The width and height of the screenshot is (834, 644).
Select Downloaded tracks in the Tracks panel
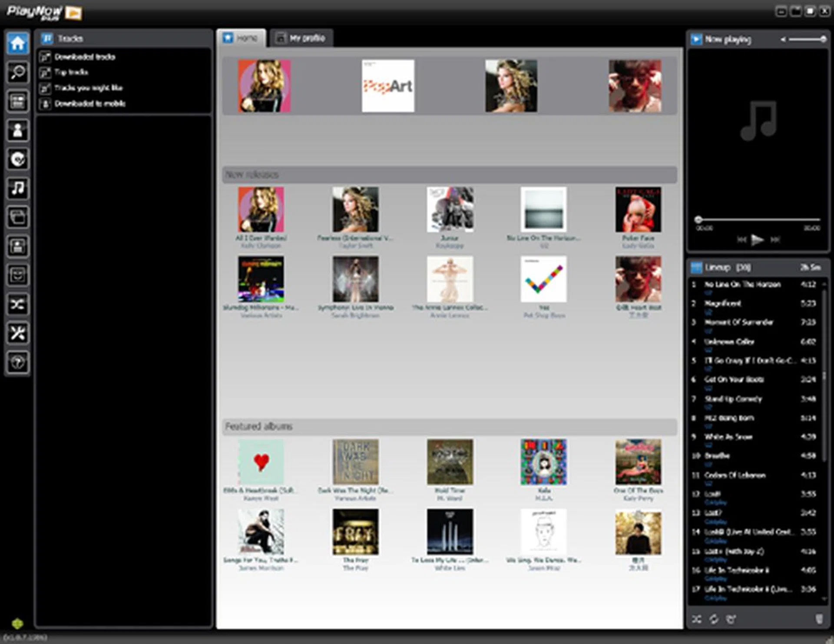pos(85,57)
